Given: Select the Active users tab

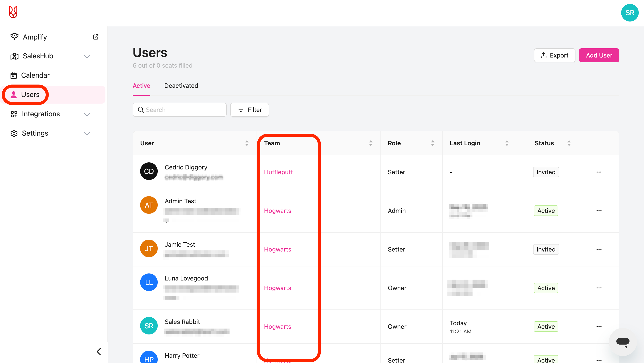Looking at the screenshot, I should pyautogui.click(x=141, y=86).
